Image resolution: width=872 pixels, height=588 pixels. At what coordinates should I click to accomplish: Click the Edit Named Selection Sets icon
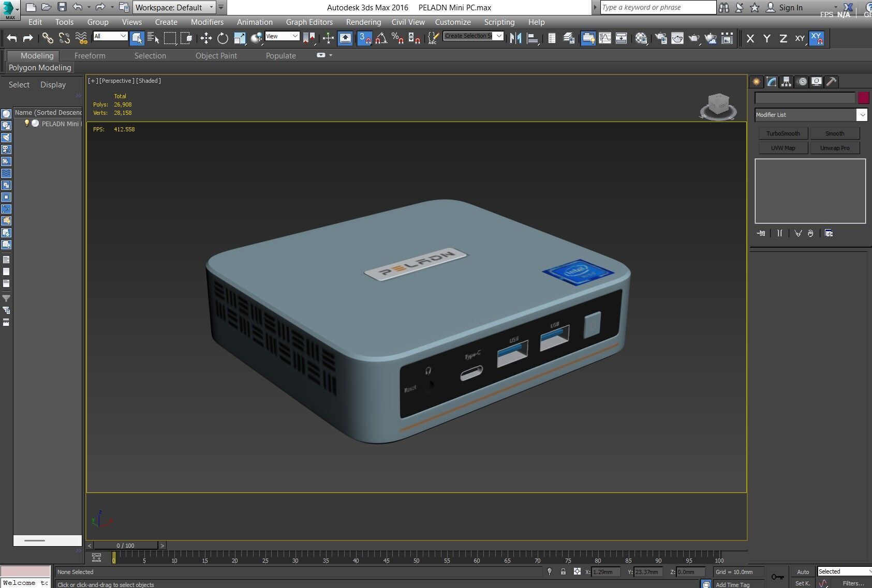click(x=434, y=38)
